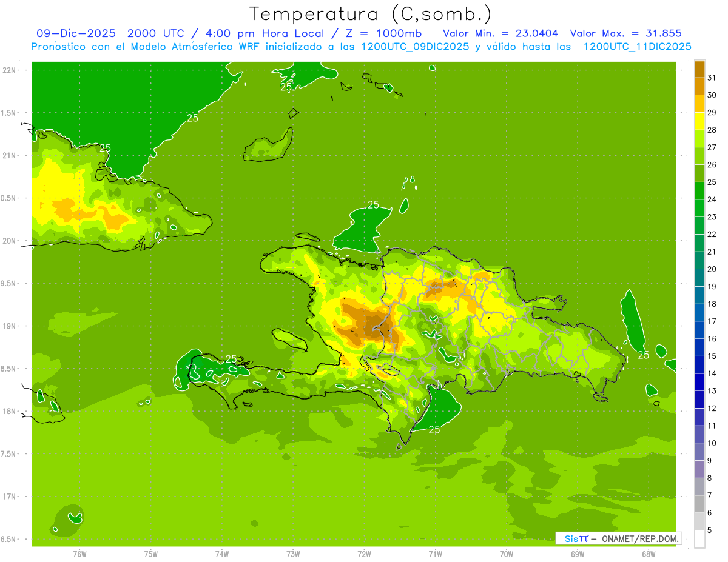
Task: Click the "71W" longitude axis label
Action: coord(435,554)
